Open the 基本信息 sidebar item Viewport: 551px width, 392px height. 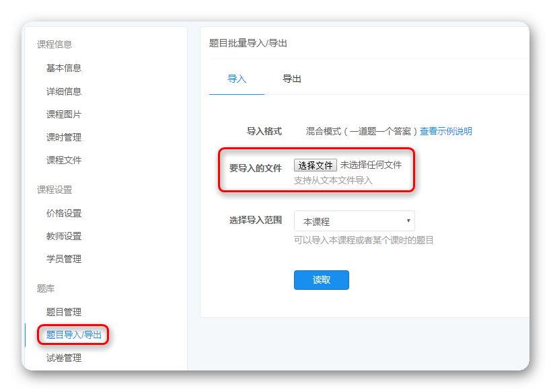(x=64, y=68)
